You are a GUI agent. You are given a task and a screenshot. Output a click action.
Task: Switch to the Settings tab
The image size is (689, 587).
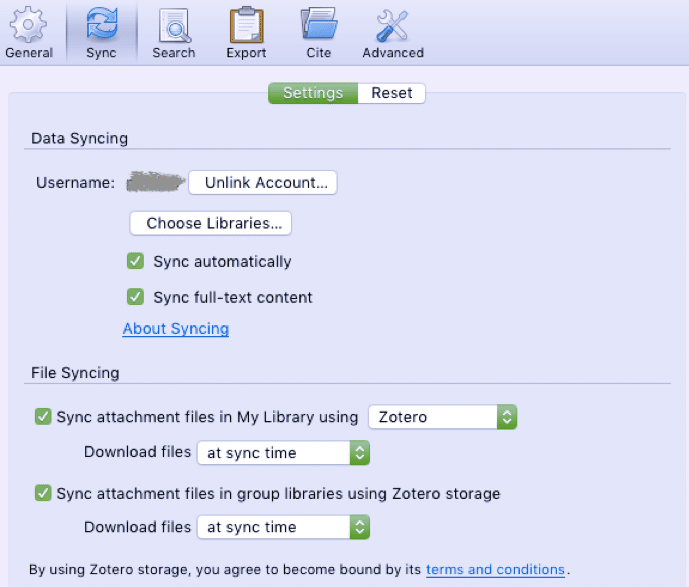tap(313, 93)
